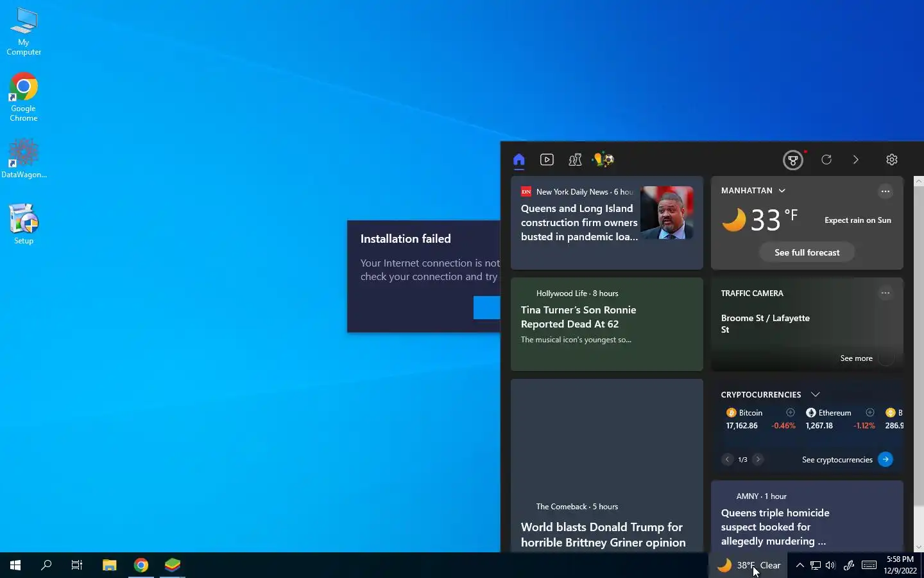This screenshot has width=924, height=578.
Task: Open Queens and Long Island construction news article
Action: [579, 223]
